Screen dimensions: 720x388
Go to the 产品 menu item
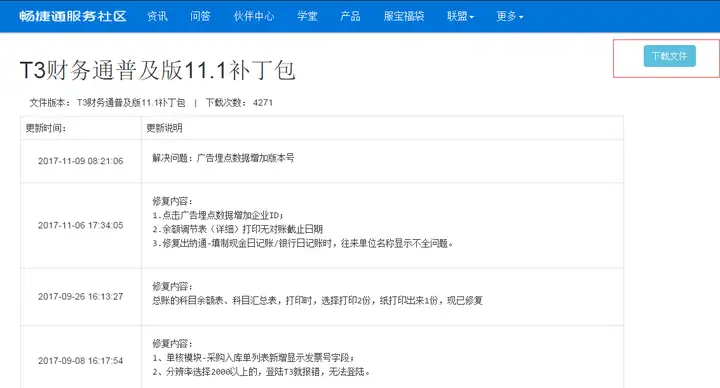[x=350, y=16]
